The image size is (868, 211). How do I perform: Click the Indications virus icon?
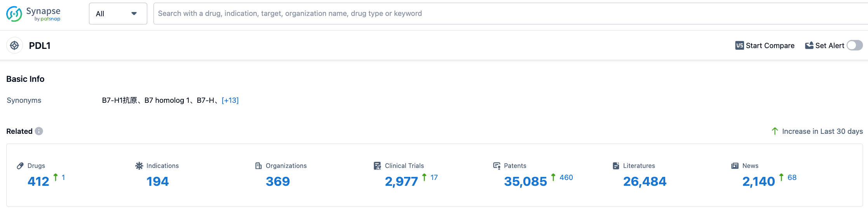tap(139, 166)
